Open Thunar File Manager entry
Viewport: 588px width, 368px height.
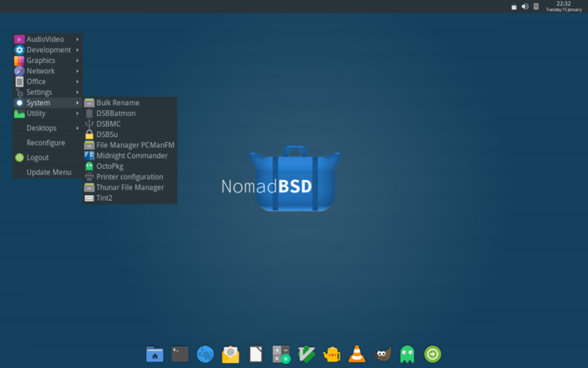(x=129, y=187)
